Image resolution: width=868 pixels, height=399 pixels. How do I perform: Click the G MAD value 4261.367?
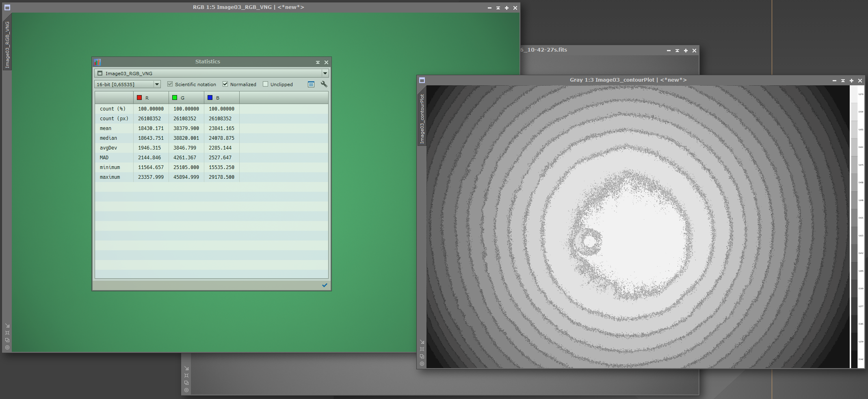(x=185, y=158)
